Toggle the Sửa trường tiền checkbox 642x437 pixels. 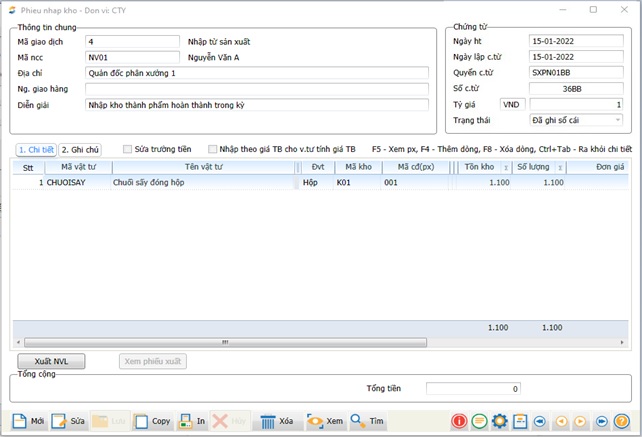pyautogui.click(x=127, y=149)
